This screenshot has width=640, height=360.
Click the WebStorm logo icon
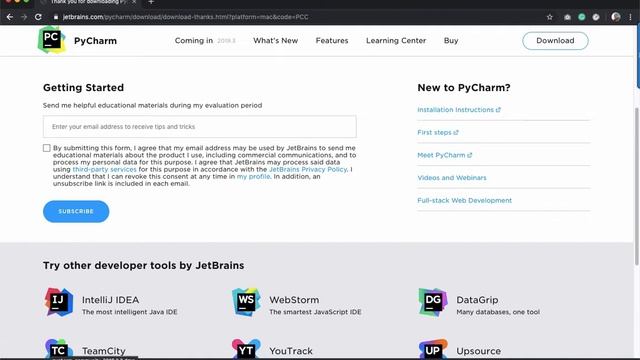pyautogui.click(x=246, y=302)
